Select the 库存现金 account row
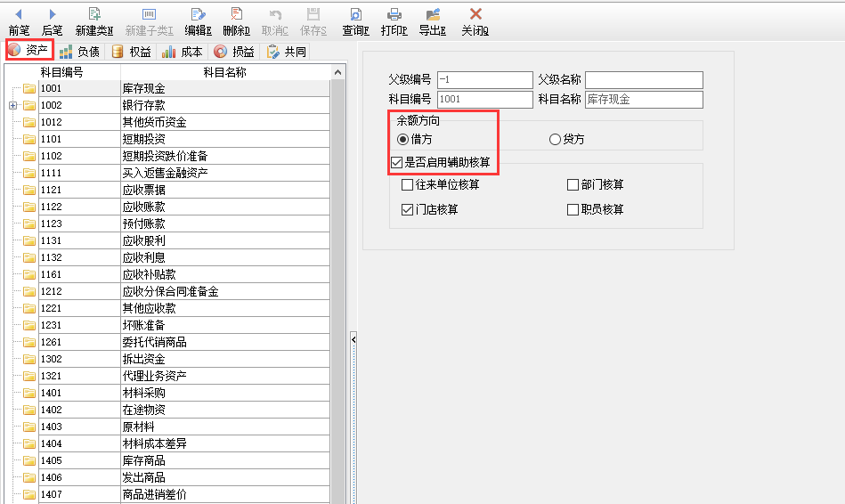This screenshot has height=504, width=845. 184,88
